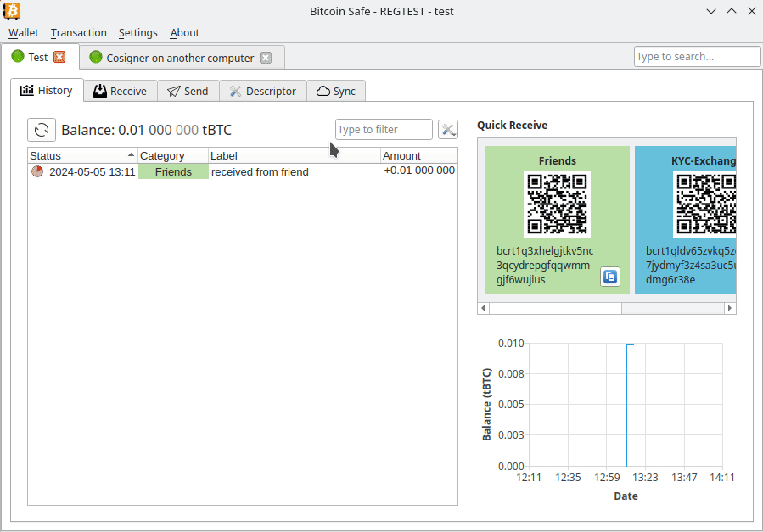763x532 pixels.
Task: Maximize the Bitcoin Safe window
Action: tap(732, 11)
